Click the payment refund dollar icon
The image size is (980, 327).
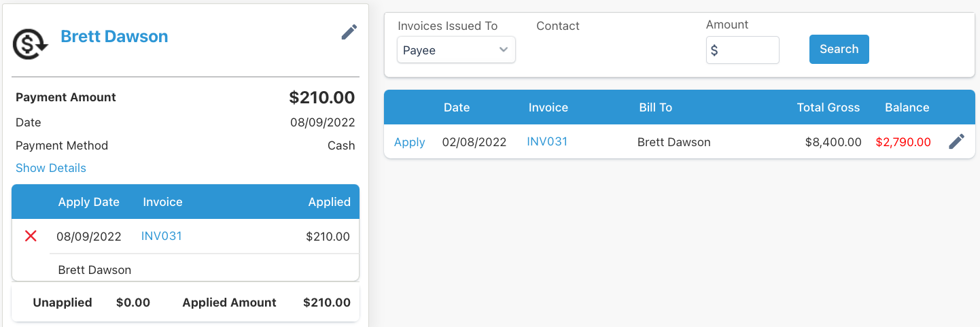click(x=31, y=44)
